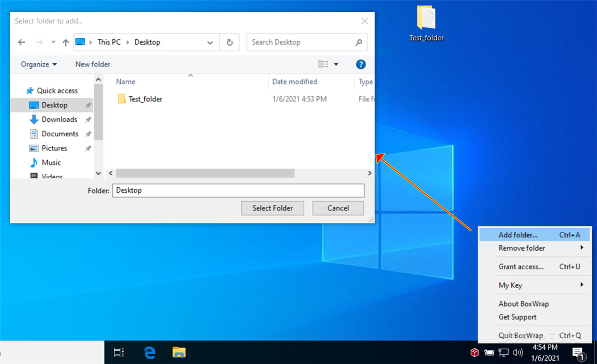
Task: Open File Explorer from taskbar
Action: click(x=179, y=353)
